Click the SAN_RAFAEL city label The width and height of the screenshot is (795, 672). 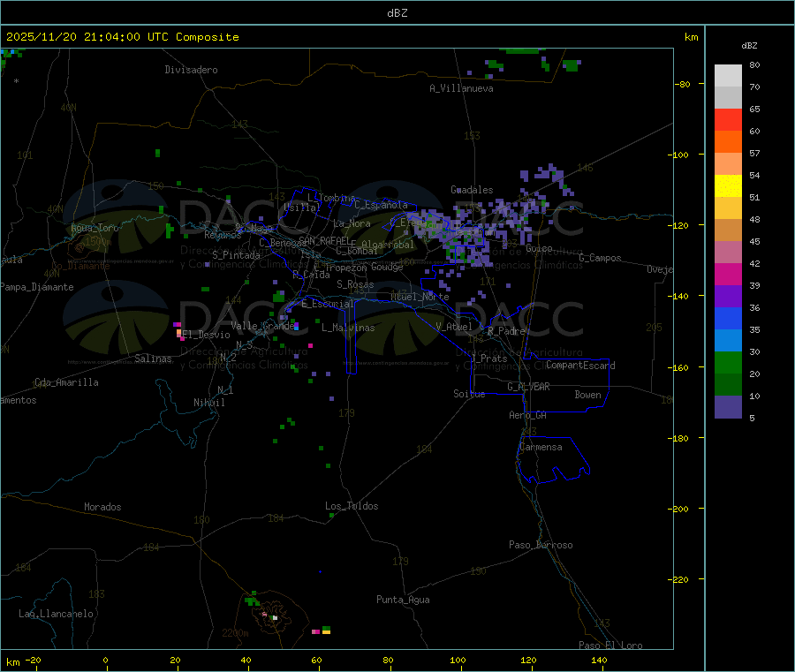[x=323, y=240]
